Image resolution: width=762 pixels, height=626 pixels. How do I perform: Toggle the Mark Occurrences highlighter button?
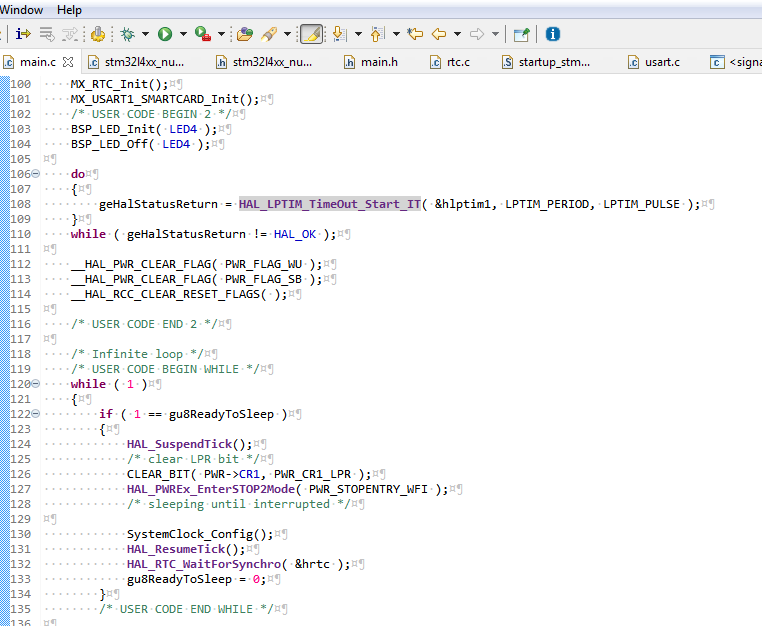[312, 34]
